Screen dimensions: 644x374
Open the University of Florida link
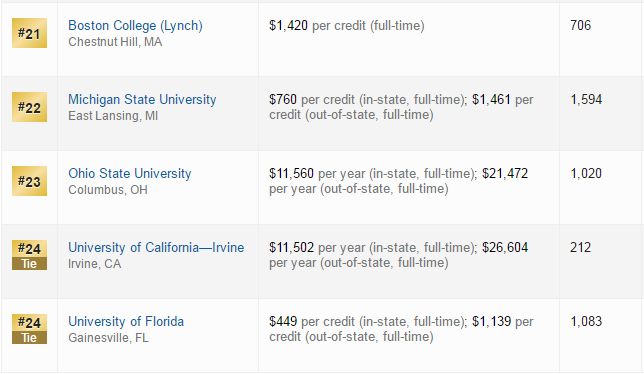(x=126, y=321)
